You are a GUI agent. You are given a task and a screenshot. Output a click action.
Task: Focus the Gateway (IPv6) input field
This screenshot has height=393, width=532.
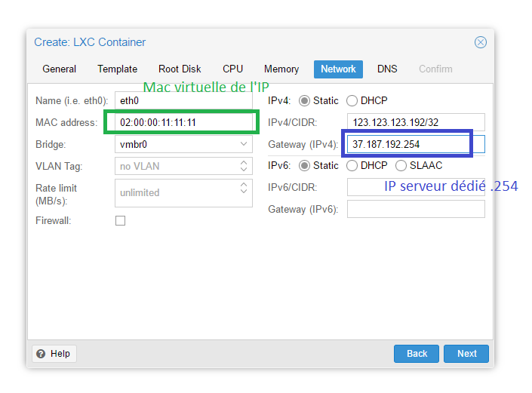tap(415, 209)
